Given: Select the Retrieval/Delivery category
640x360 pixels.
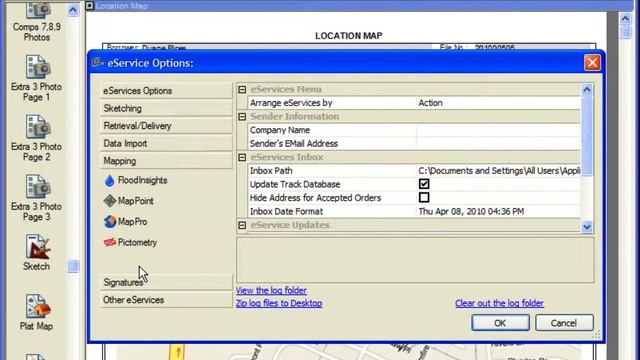Looking at the screenshot, I should point(166,126).
